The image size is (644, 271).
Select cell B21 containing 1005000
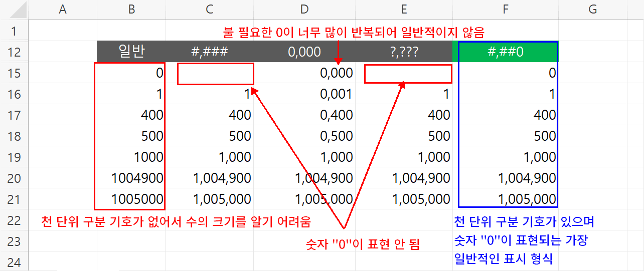pos(131,199)
